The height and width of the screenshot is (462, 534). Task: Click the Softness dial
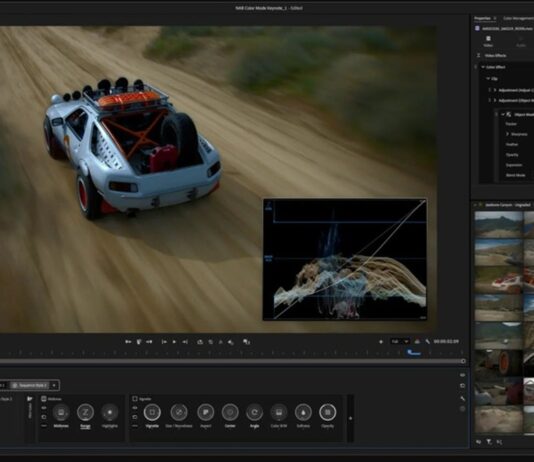pyautogui.click(x=303, y=412)
